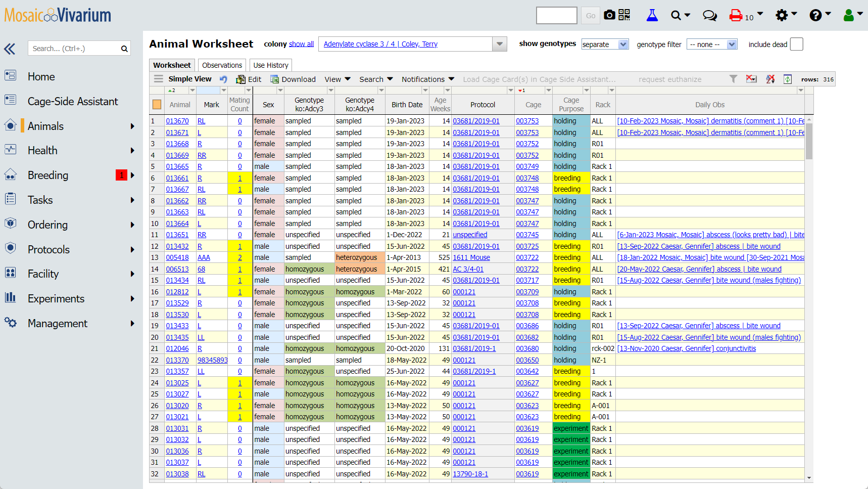Click the camera icon in top bar
The image size is (868, 489).
[610, 15]
